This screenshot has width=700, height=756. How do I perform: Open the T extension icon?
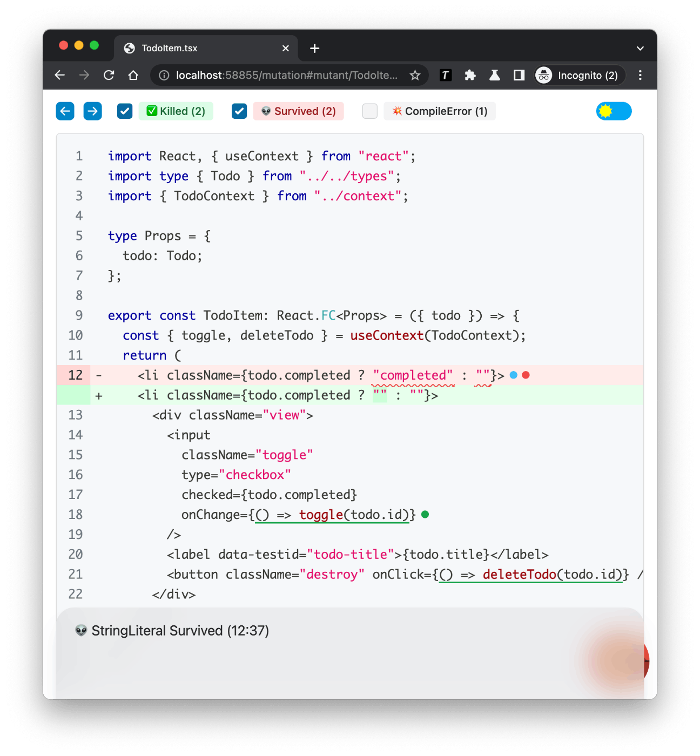[446, 75]
